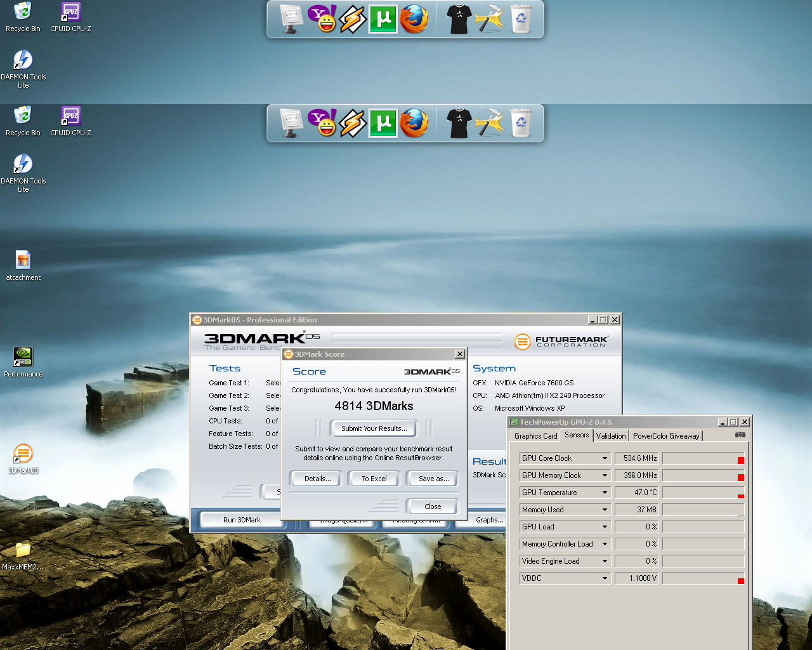Click the Microsoft Windows XP text
This screenshot has width=812, height=650.
[x=530, y=408]
